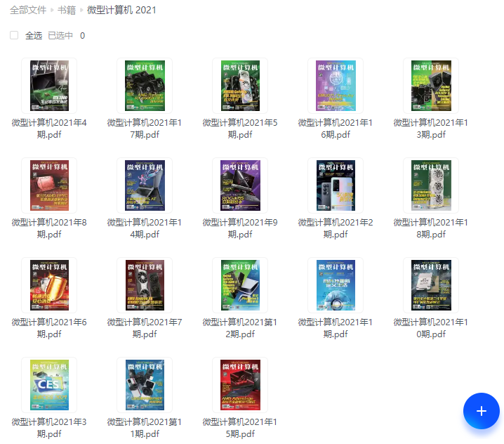The width and height of the screenshot is (504, 444).
Task: Click file name 微型计算机2021年2期.pdf
Action: tap(336, 228)
